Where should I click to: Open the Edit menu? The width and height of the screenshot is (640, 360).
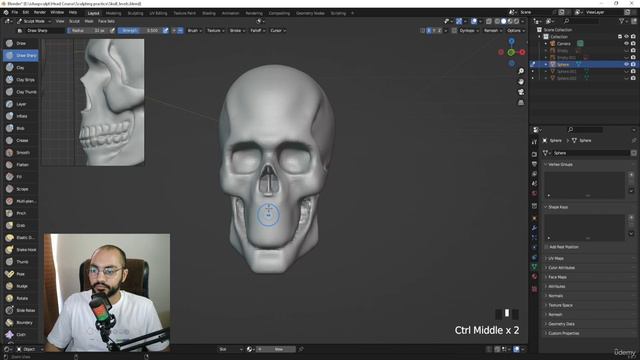tap(26, 13)
